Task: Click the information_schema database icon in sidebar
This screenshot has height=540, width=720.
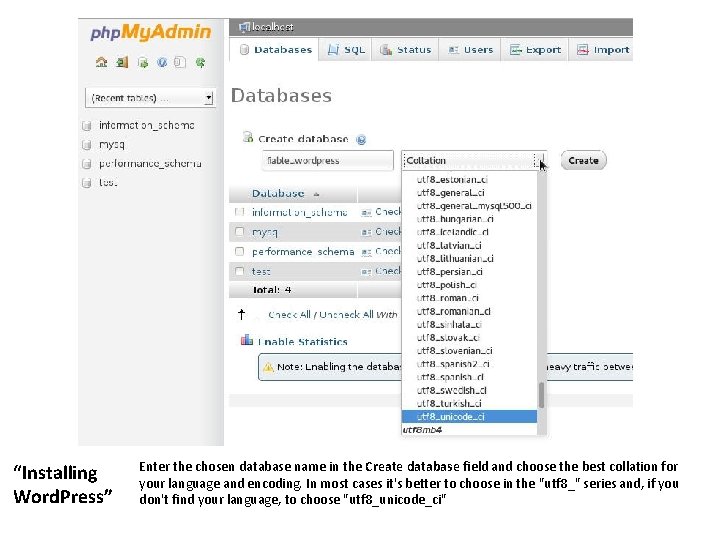Action: click(86, 125)
